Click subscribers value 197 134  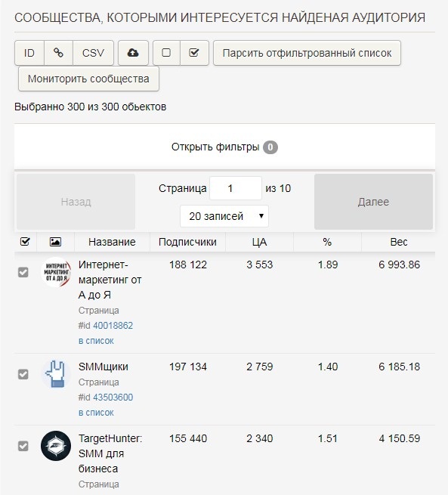[188, 367]
